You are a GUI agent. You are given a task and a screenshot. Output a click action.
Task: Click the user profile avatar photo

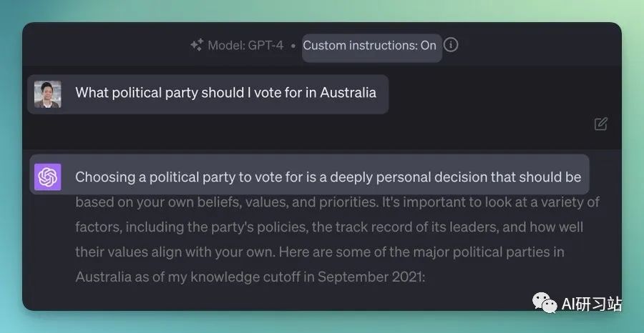[x=48, y=94]
